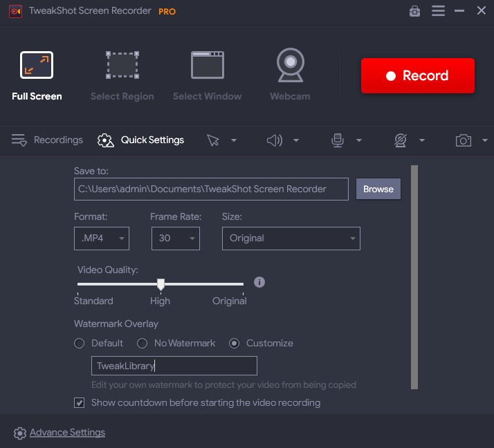The width and height of the screenshot is (494, 448).
Task: Click the Standard label under quality slider
Action: [x=93, y=301]
